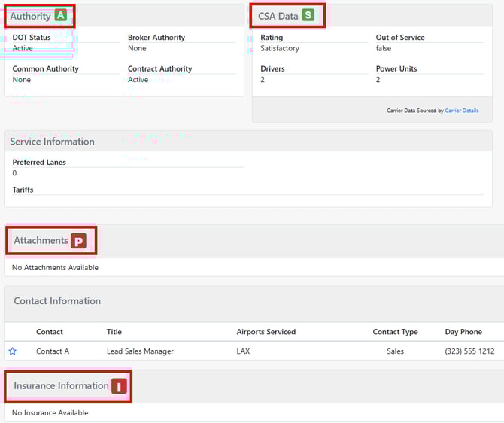Collapse the Service Information section header

[x=53, y=142]
